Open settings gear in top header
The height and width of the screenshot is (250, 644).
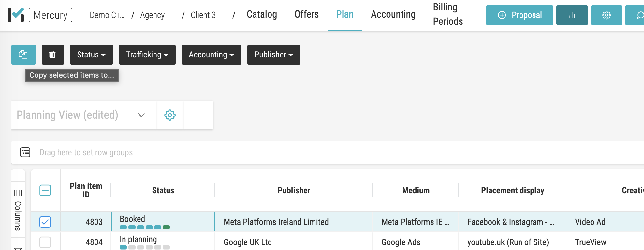pyautogui.click(x=606, y=15)
